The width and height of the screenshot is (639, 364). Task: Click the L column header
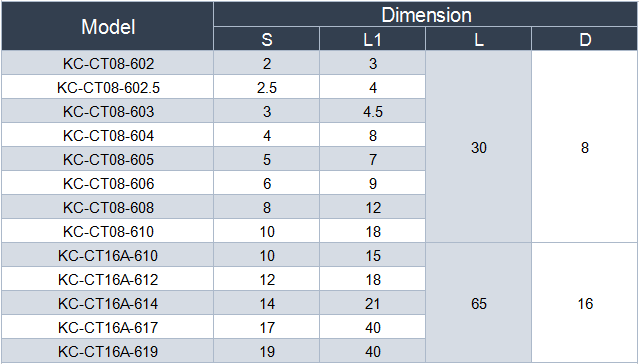click(478, 39)
